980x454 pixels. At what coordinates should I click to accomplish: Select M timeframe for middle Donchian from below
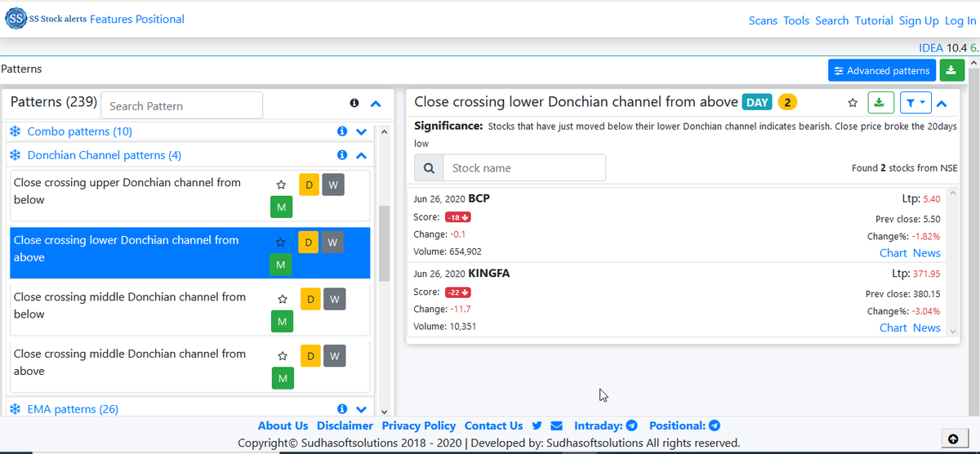tap(282, 323)
